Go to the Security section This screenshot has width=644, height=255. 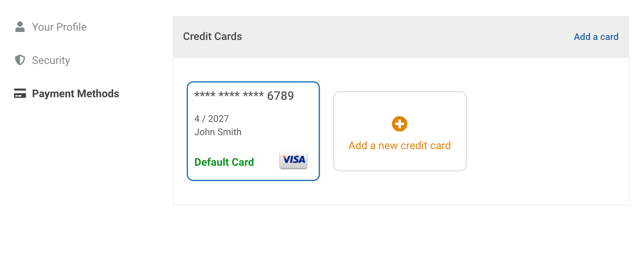[x=42, y=60]
